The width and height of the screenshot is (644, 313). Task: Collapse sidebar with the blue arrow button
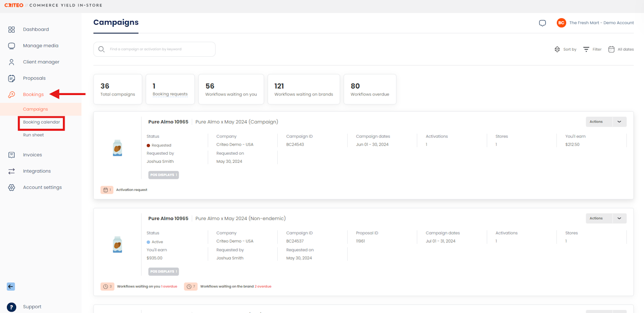pyautogui.click(x=11, y=286)
